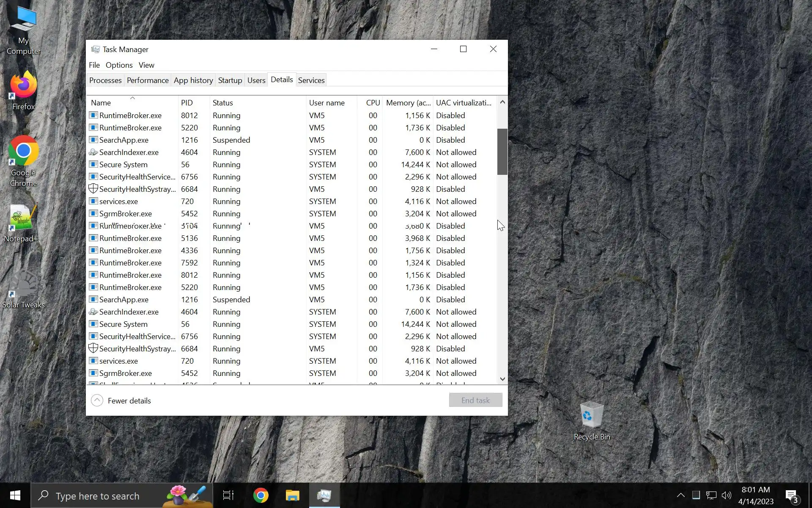Open the Options menu
This screenshot has width=812, height=508.
point(119,65)
